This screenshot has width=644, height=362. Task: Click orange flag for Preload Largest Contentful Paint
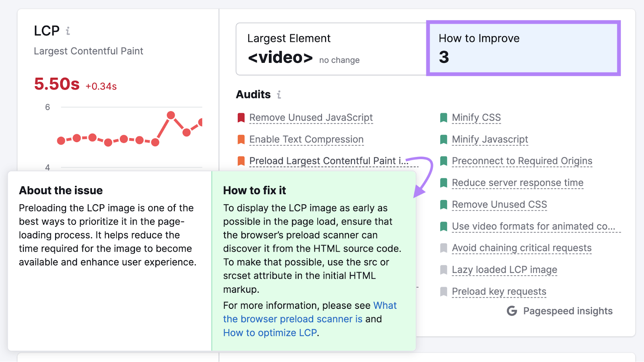241,161
